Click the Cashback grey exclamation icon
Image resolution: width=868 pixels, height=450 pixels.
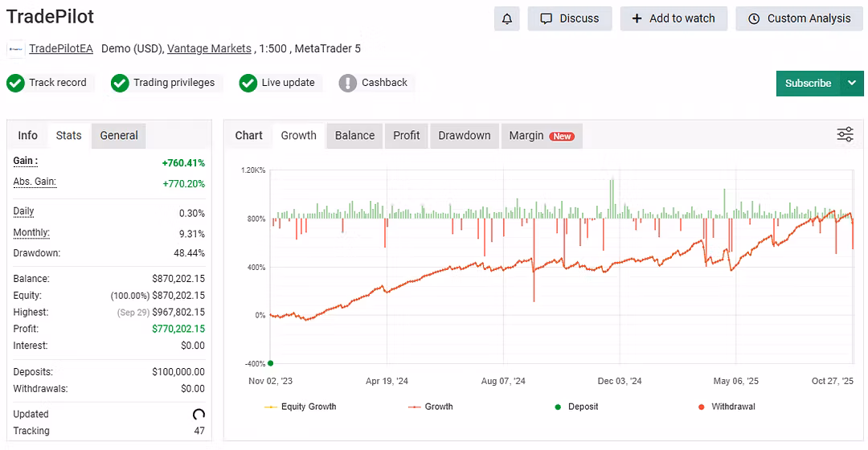pyautogui.click(x=347, y=83)
